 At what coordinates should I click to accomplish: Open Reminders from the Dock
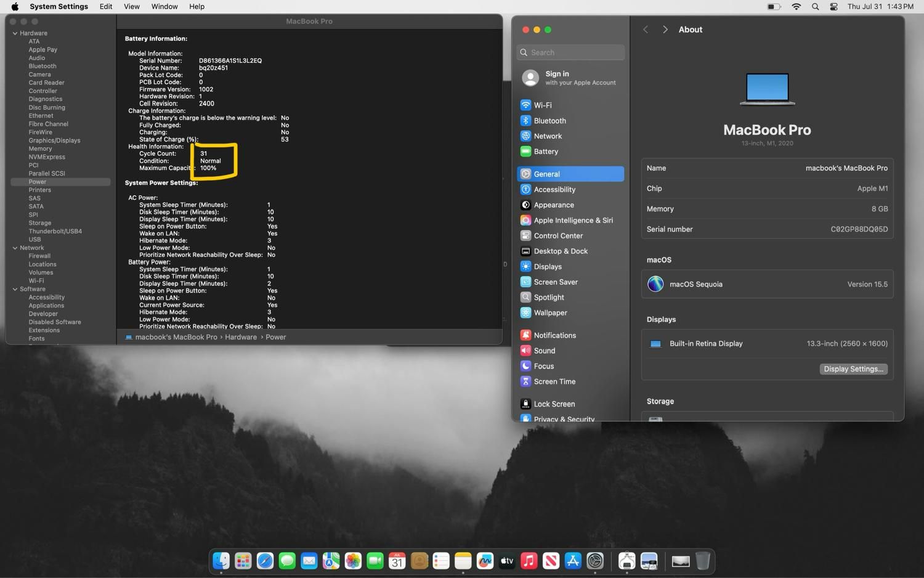click(x=441, y=561)
